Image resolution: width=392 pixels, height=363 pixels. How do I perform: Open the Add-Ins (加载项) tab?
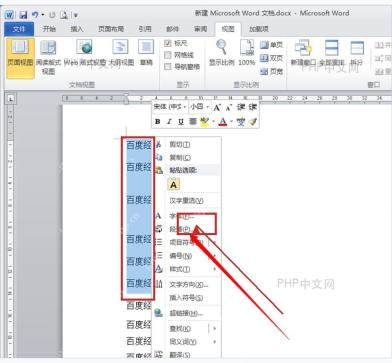click(x=259, y=29)
